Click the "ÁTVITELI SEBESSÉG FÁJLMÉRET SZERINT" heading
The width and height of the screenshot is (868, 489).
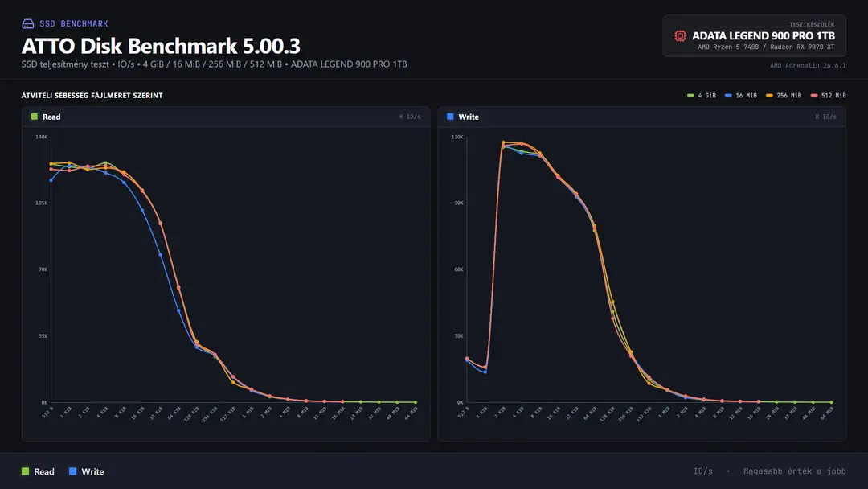[92, 95]
